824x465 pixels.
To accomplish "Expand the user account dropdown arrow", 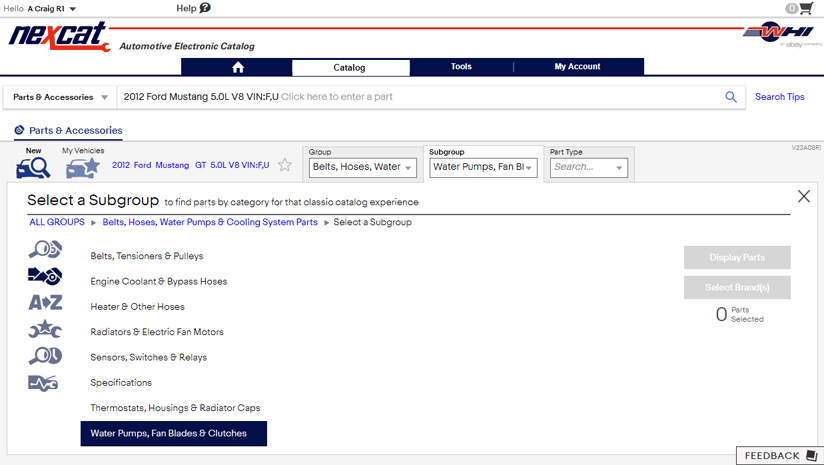I will pos(73,9).
